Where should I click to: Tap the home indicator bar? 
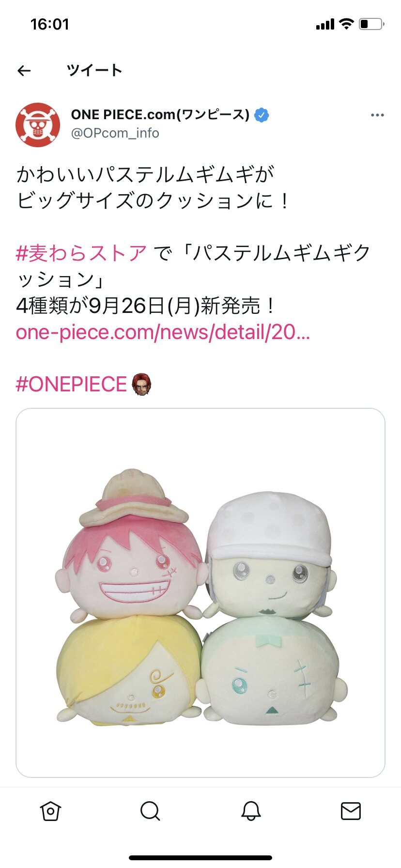coord(200,858)
